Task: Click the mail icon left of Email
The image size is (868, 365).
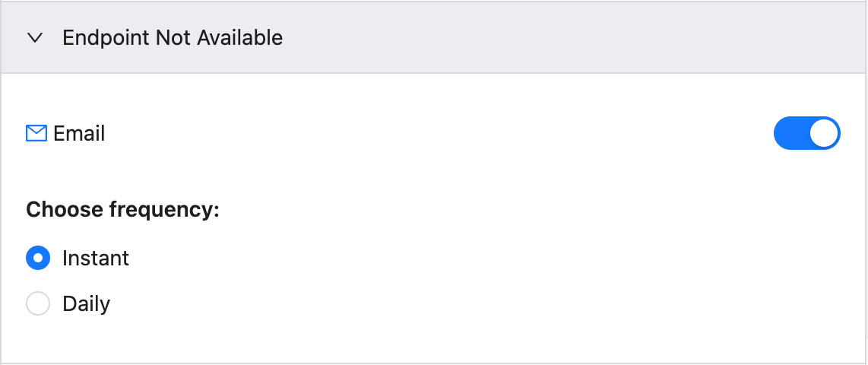Action: pos(36,134)
